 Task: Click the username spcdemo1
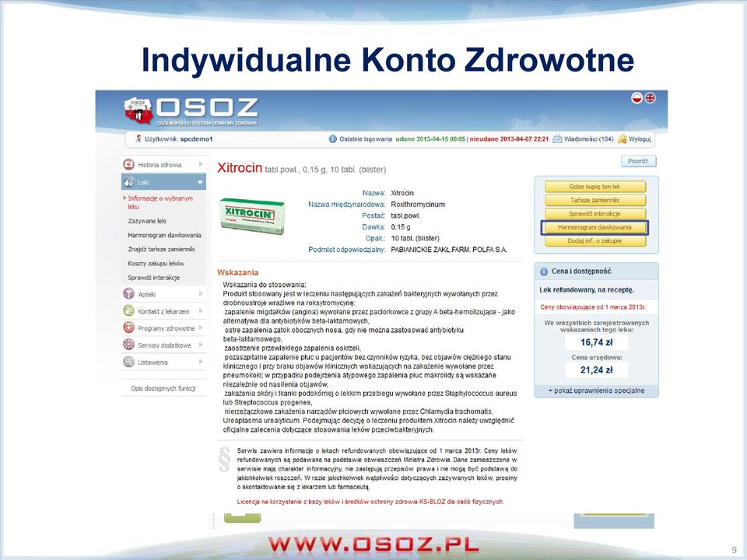click(x=196, y=139)
